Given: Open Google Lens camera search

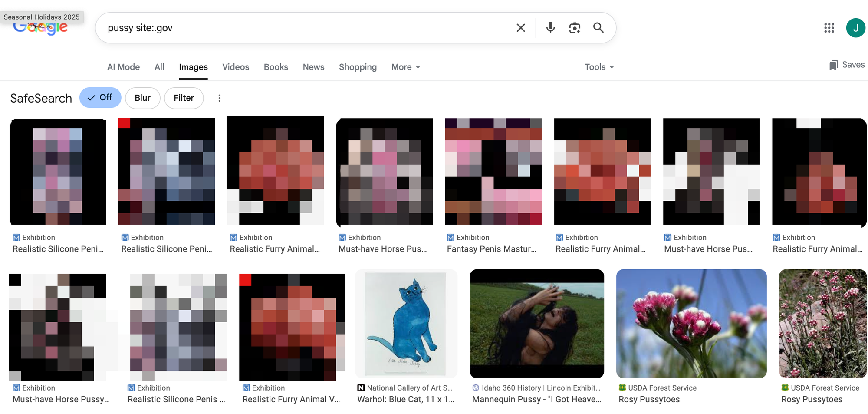Looking at the screenshot, I should [x=575, y=27].
